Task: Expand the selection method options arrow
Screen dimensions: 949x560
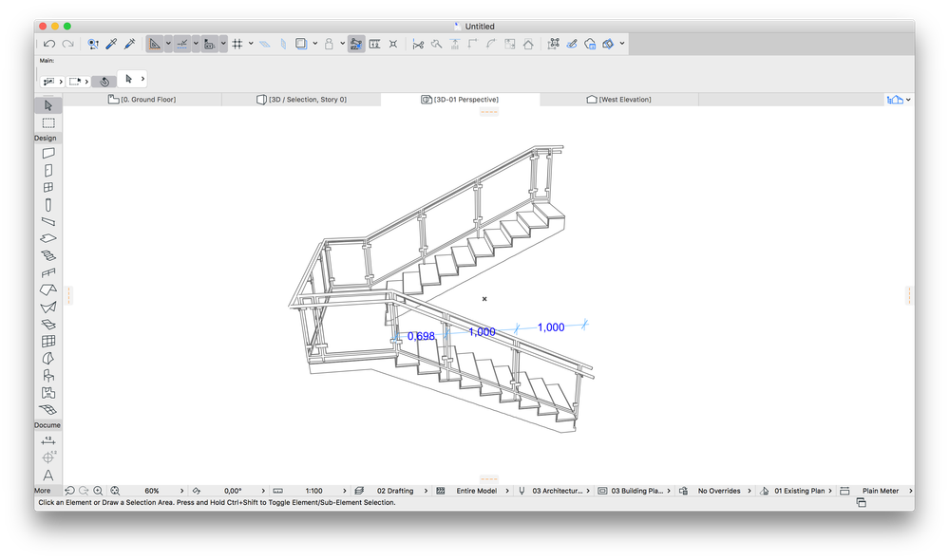Action: tap(61, 81)
